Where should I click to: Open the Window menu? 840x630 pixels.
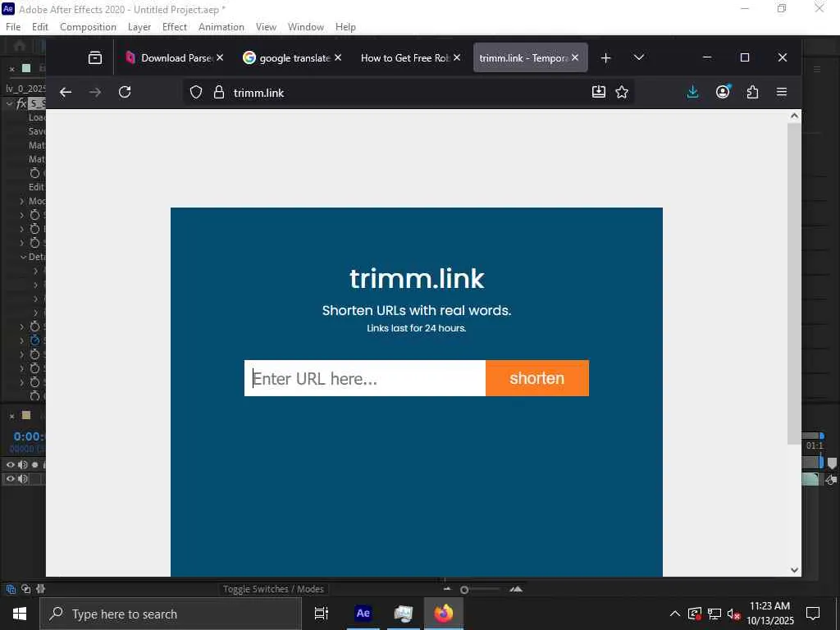(x=306, y=27)
